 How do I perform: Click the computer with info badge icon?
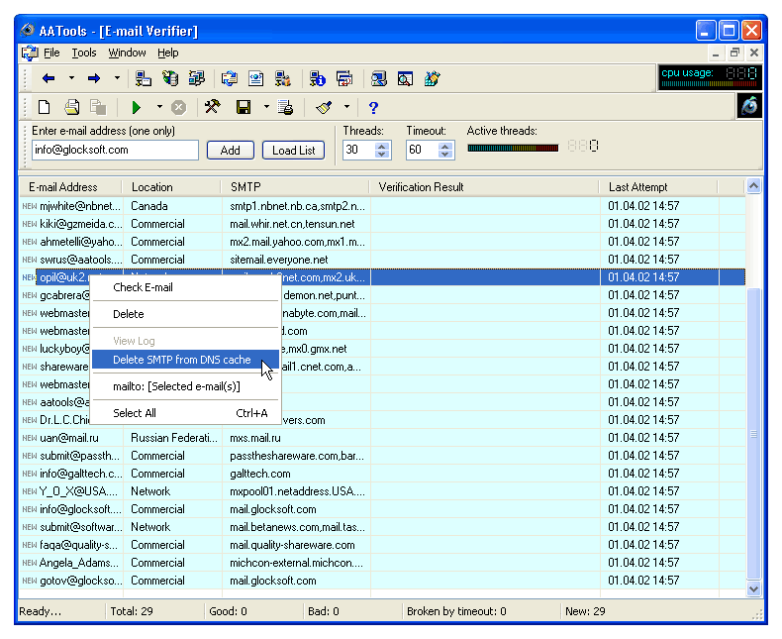(x=317, y=78)
